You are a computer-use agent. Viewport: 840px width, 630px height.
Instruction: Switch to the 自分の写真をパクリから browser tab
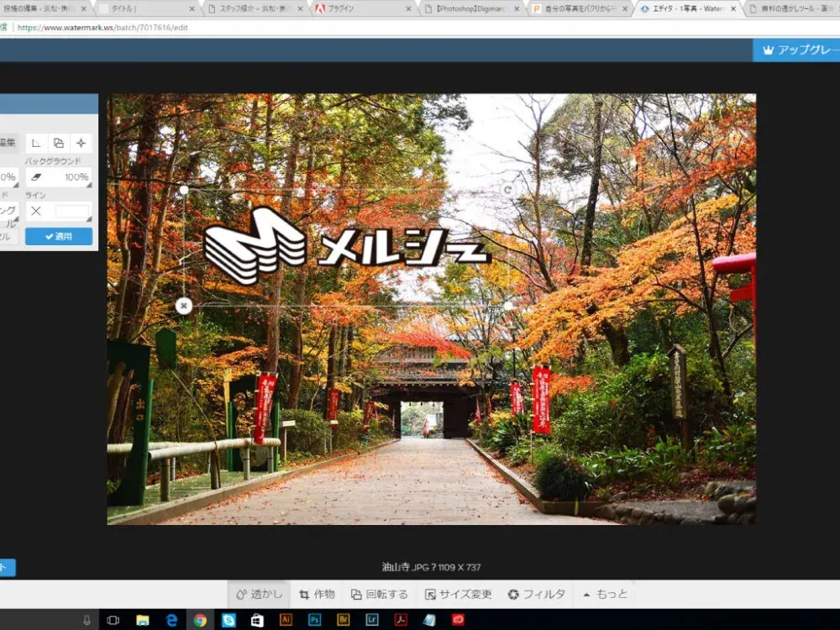[x=579, y=8]
